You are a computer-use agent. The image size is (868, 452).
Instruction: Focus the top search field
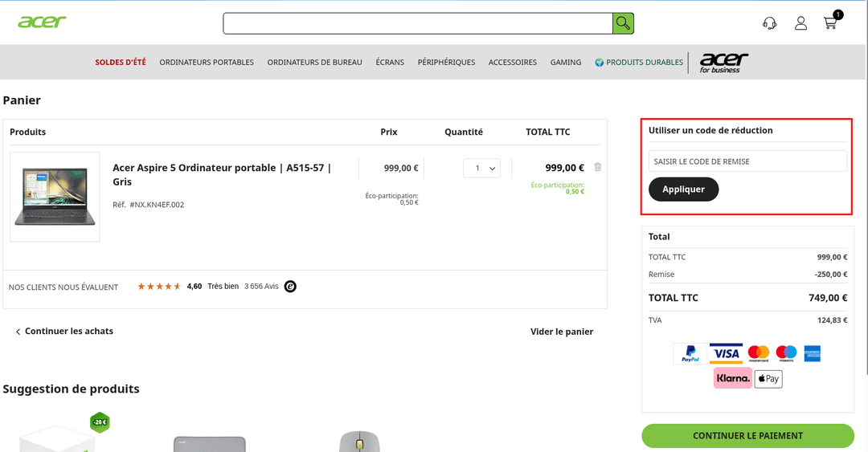pos(418,23)
